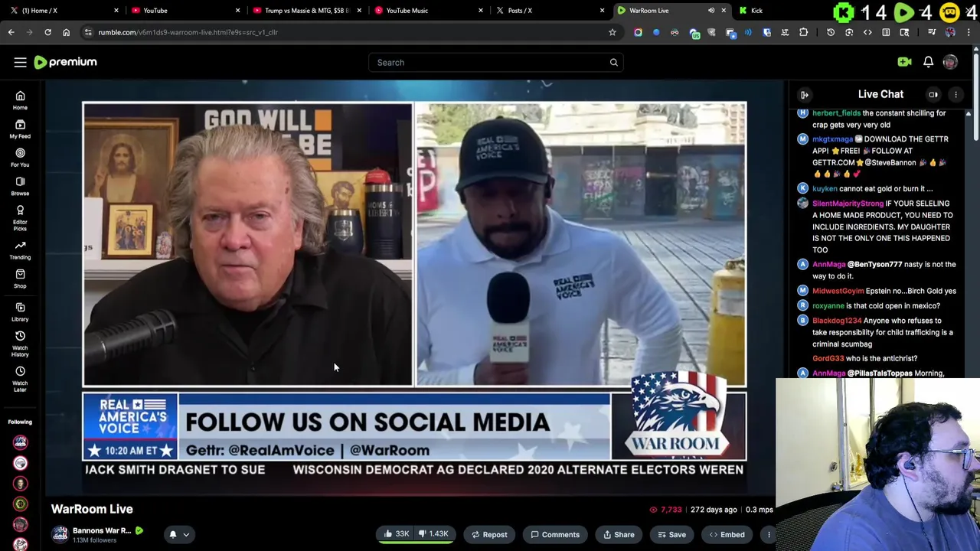Open the user profile avatar menu
The width and height of the screenshot is (980, 551).
[x=950, y=62]
